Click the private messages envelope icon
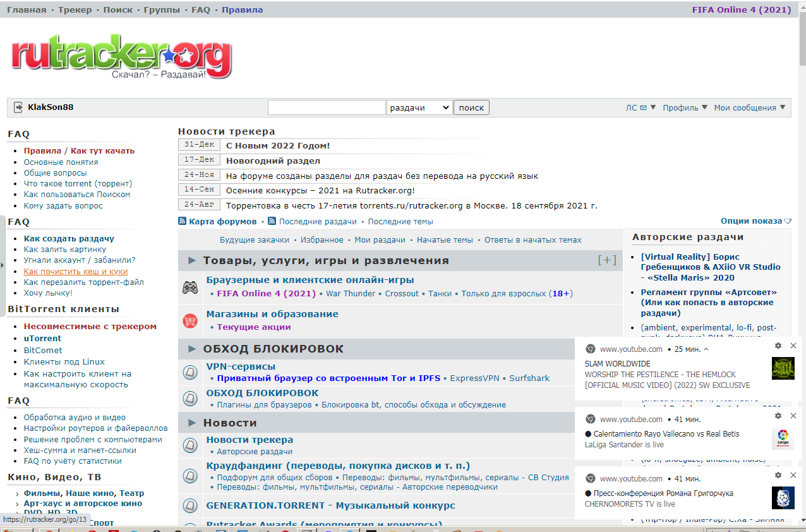806x532 pixels. 643,108
